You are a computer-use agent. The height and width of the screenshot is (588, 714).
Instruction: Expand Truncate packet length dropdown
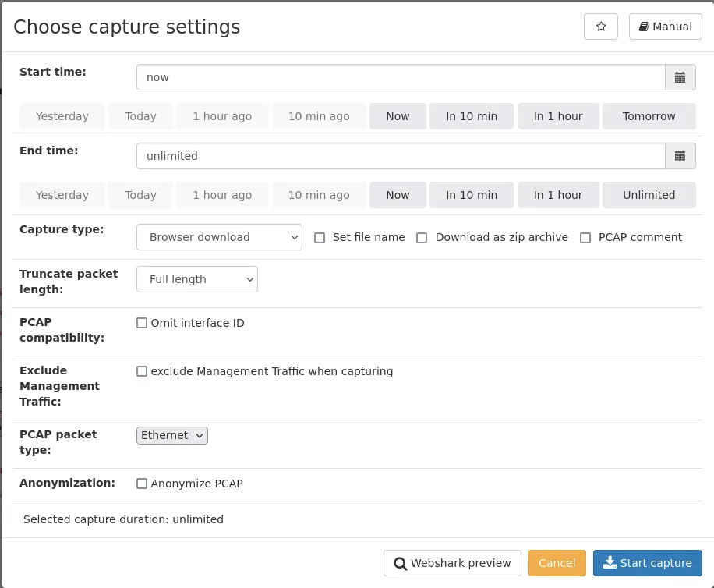click(196, 279)
